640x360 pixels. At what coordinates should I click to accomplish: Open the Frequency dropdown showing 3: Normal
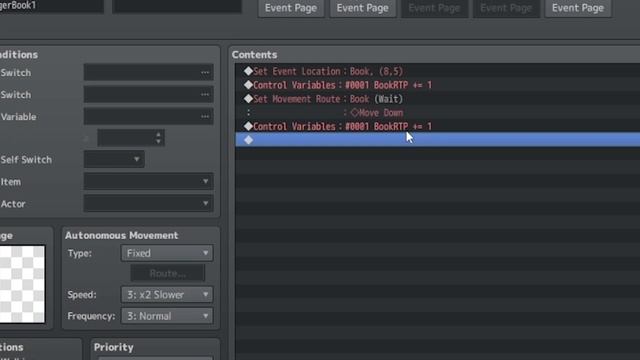coord(167,316)
